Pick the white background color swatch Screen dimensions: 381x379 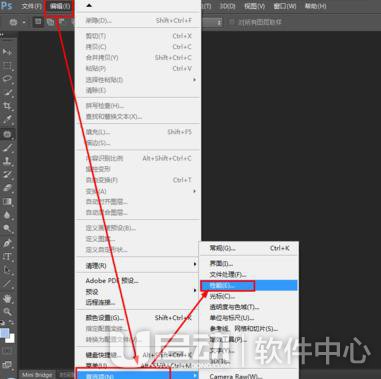(x=11, y=339)
